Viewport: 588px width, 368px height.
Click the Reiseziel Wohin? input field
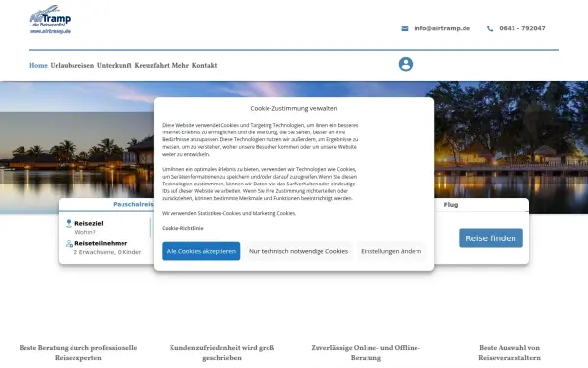[107, 228]
